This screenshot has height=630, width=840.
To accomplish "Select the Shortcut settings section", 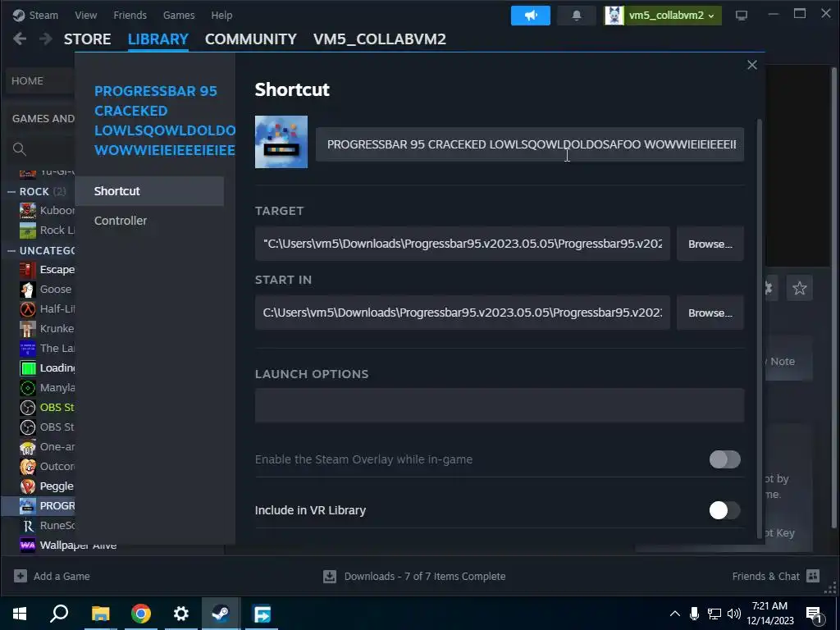I will 149,190.
